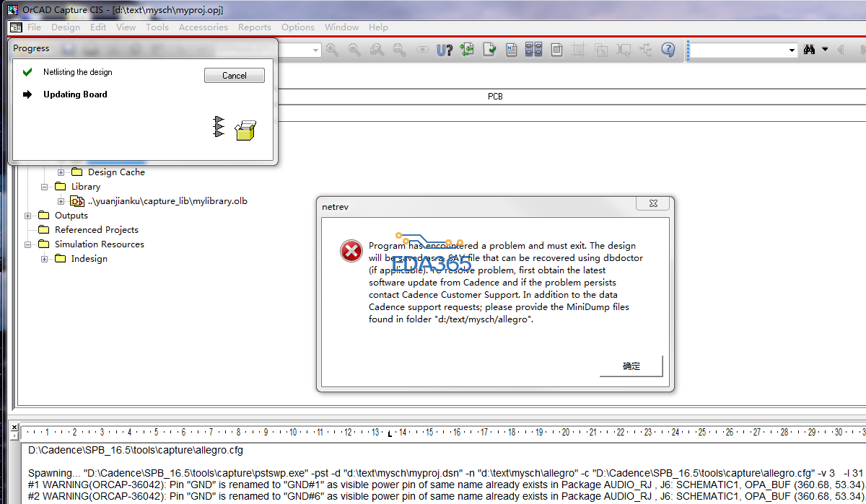This screenshot has height=504, width=866.
Task: Click the Design Cache folder icon
Action: 77,172
